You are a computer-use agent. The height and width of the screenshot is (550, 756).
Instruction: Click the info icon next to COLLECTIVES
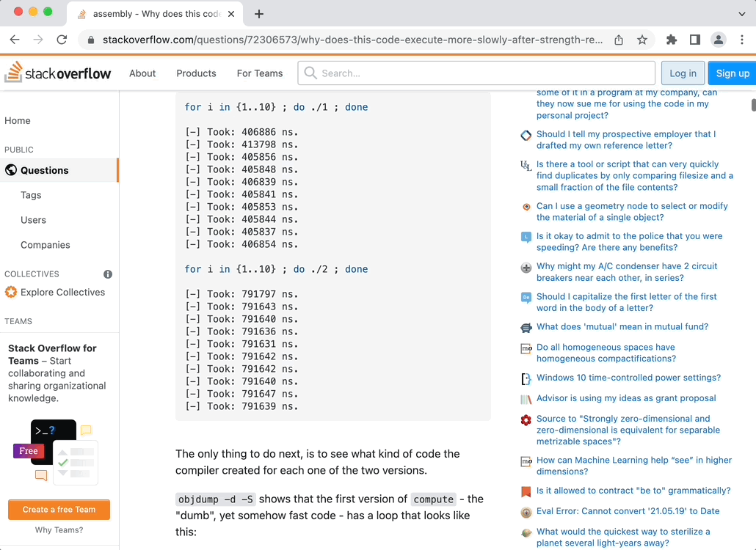[107, 274]
